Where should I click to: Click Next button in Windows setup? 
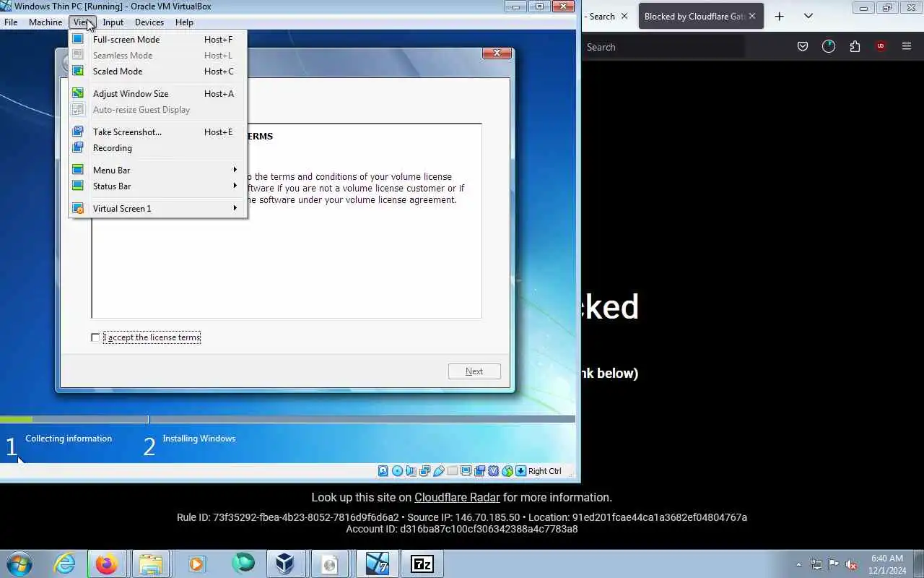pyautogui.click(x=474, y=371)
